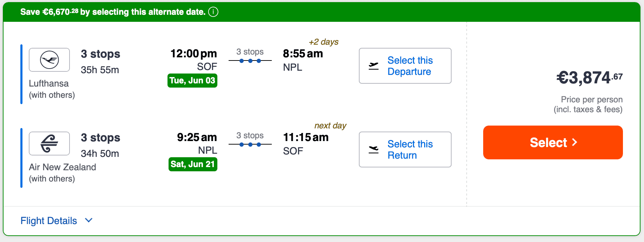Click the outbound 3 stops route dots
Screen dimensions: 644x242
(250, 61)
